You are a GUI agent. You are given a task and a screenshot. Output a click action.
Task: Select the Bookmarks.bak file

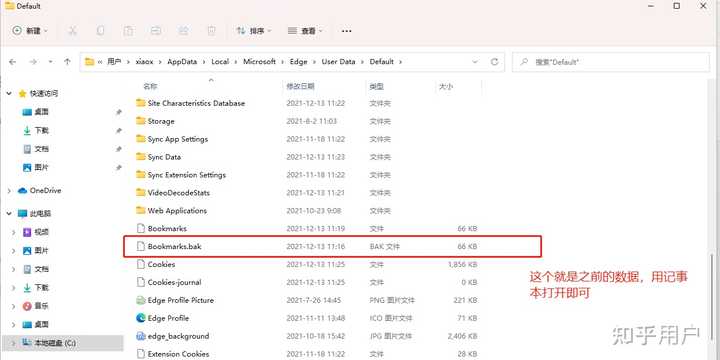coord(174,247)
